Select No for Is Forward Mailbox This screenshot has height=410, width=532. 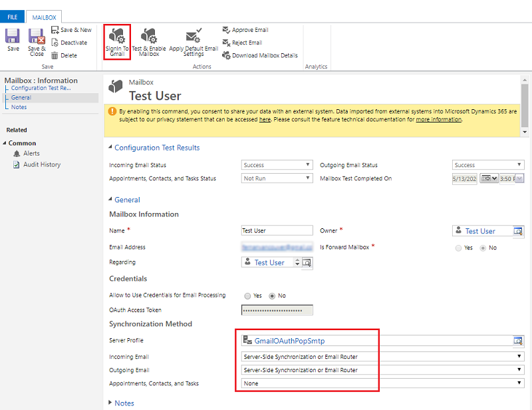pyautogui.click(x=483, y=248)
